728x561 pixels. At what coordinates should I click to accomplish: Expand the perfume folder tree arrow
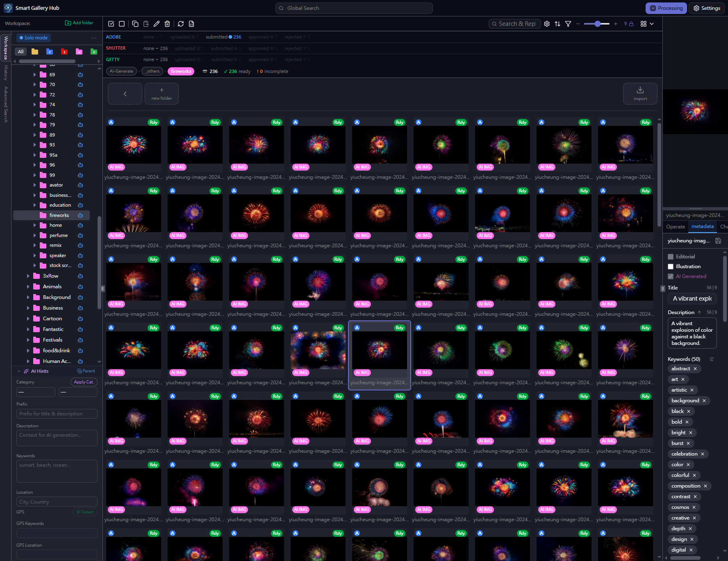[x=34, y=235]
